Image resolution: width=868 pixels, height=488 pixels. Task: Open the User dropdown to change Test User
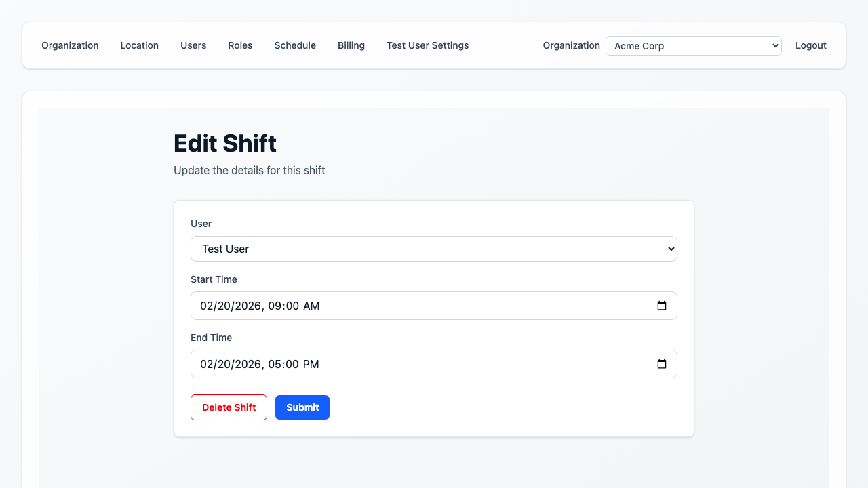pyautogui.click(x=434, y=249)
